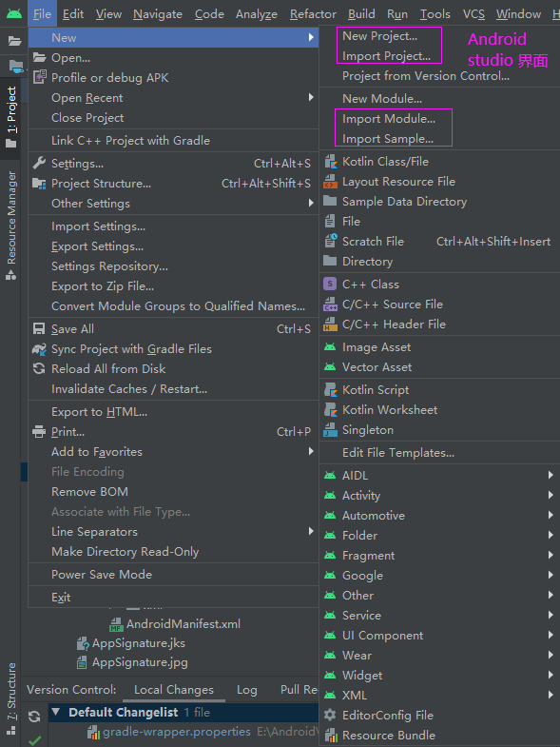Open the Structure tool window tab
The image size is (560, 747).
point(11,698)
